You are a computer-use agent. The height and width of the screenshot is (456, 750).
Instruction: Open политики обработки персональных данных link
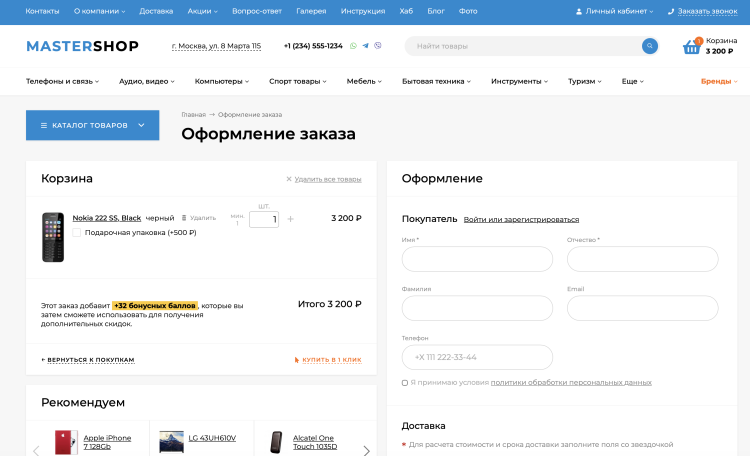click(571, 383)
